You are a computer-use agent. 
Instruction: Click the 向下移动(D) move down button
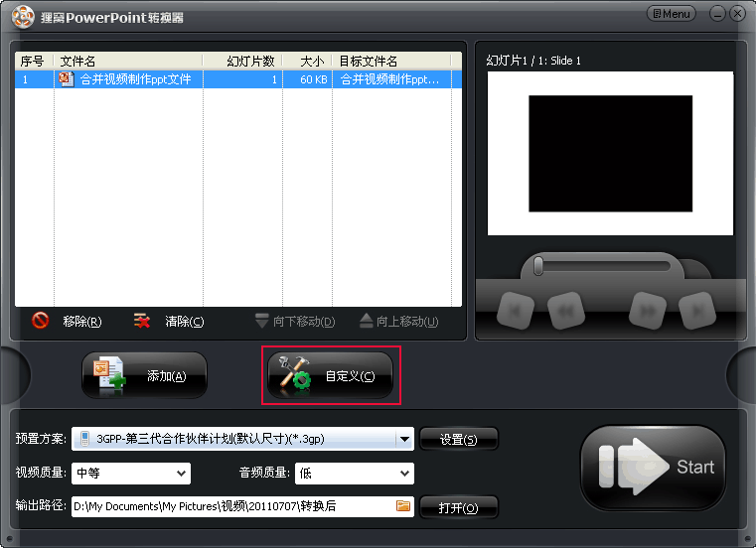[x=295, y=321]
